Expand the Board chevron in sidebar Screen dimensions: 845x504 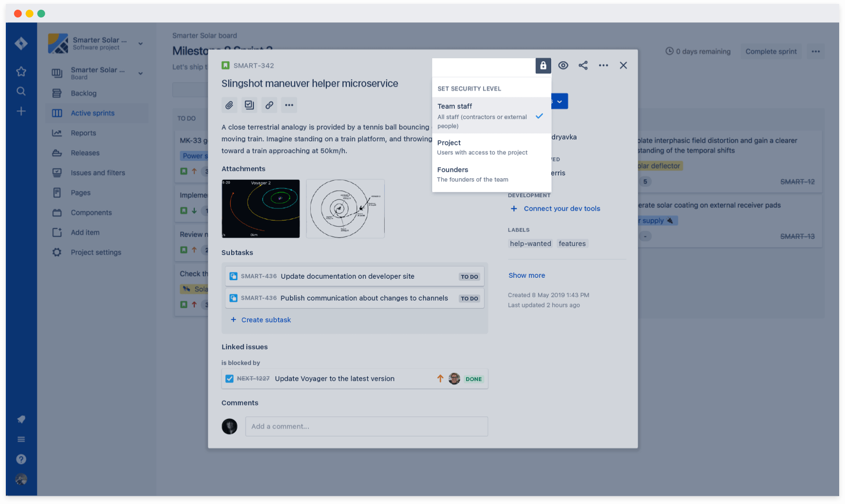click(x=140, y=73)
